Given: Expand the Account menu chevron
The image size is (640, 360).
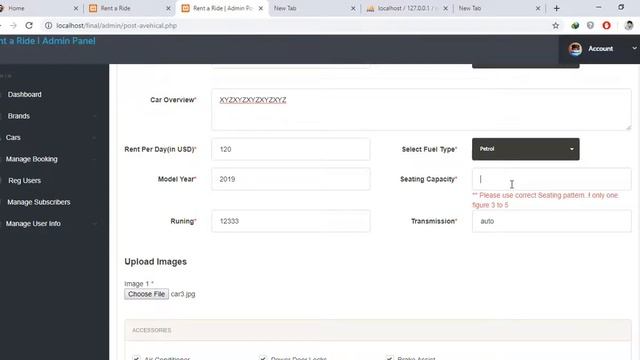Looking at the screenshot, I should click(x=634, y=49).
